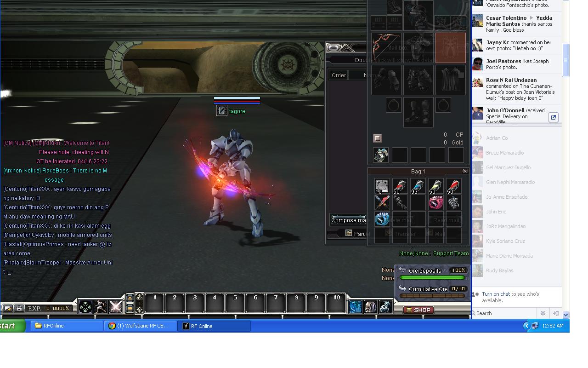Screen dimensions: 588x368
Task: Click the ticker vertical scrollbar
Action: pyautogui.click(x=566, y=60)
